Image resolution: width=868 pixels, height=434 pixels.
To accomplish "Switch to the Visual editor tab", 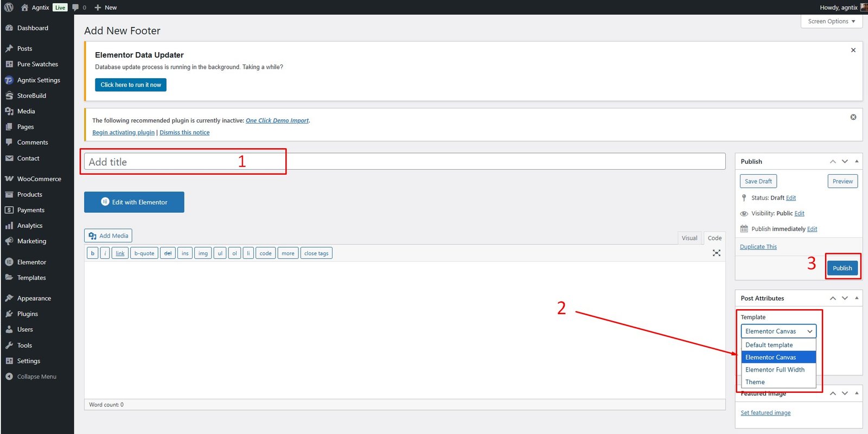I will (689, 238).
